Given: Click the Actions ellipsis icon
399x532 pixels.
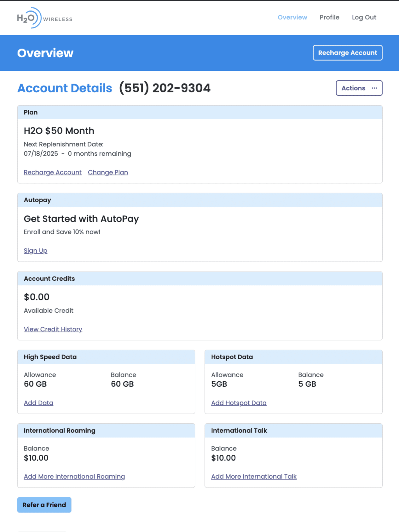Looking at the screenshot, I should point(374,88).
